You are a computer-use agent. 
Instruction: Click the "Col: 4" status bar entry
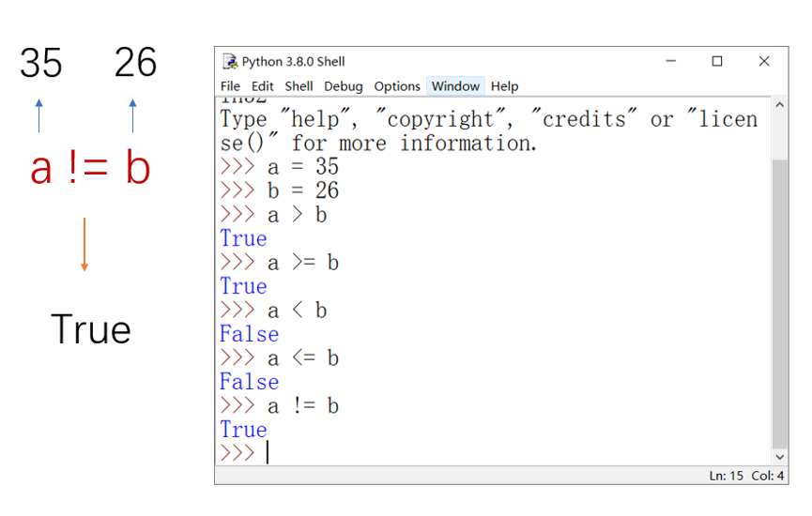tap(768, 476)
